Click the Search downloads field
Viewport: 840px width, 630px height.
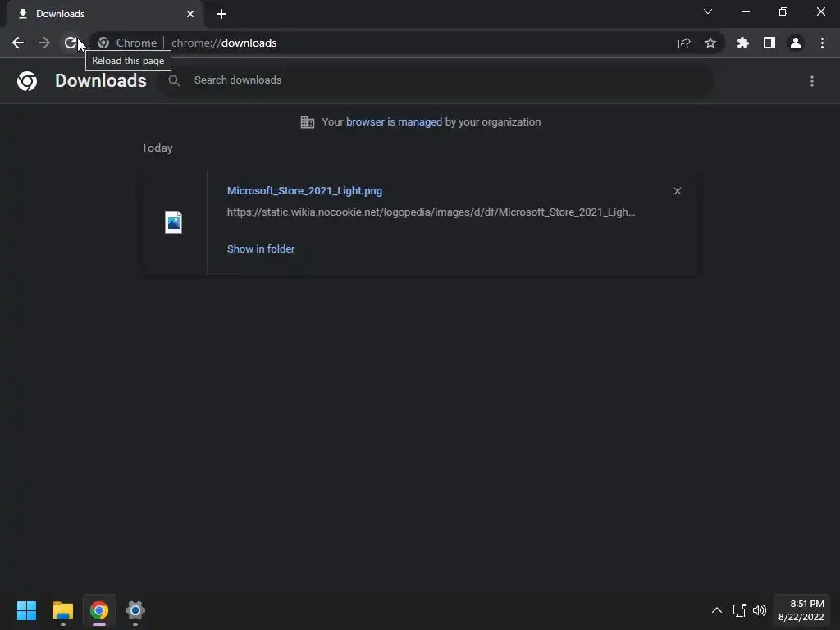point(438,80)
